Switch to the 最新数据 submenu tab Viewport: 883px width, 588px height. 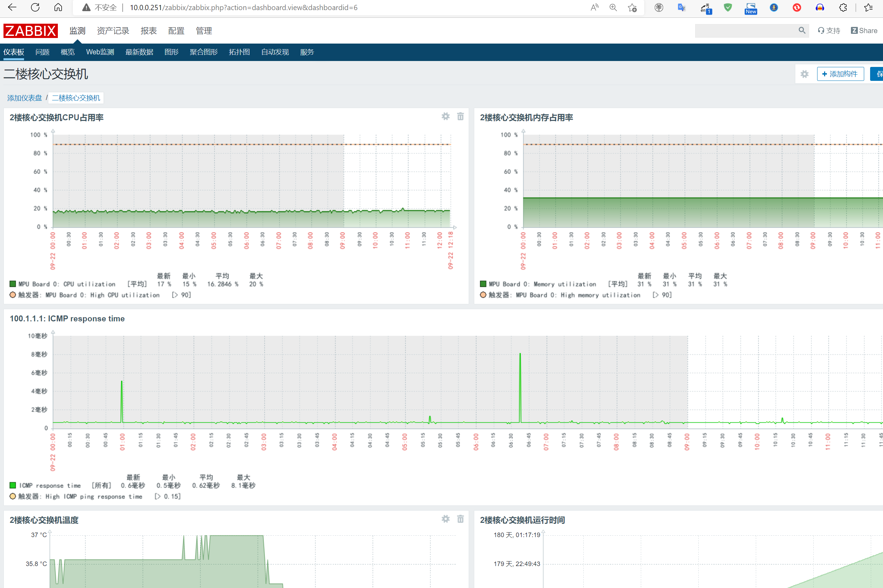pos(139,52)
